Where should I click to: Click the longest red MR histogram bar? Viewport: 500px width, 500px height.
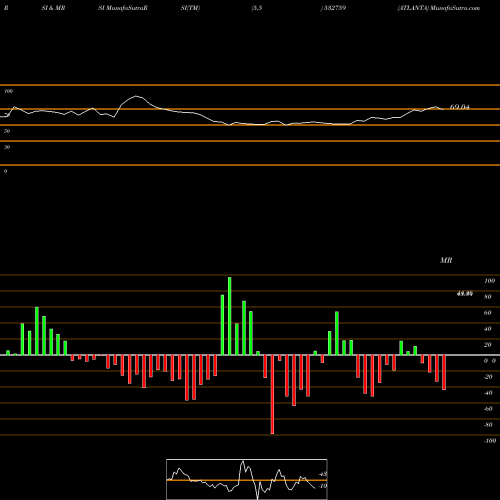point(272,394)
